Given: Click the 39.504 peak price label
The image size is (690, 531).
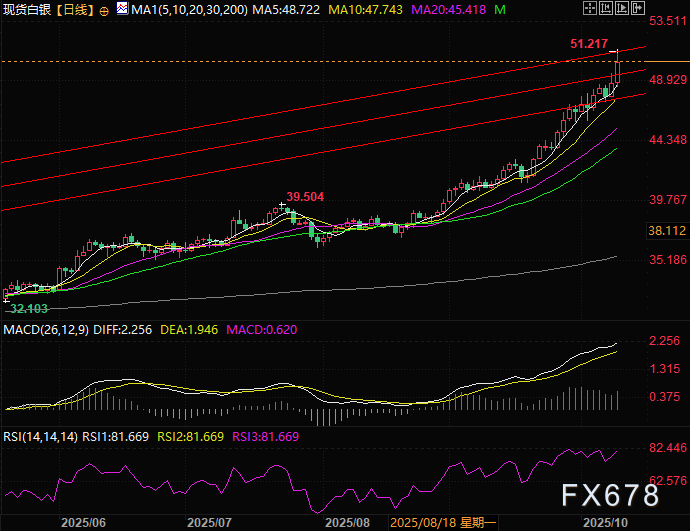Looking at the screenshot, I should (x=307, y=197).
